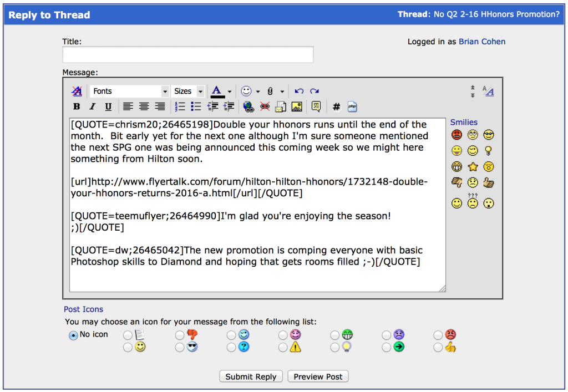Apply underline formatting
The width and height of the screenshot is (568, 392).
pyautogui.click(x=108, y=106)
